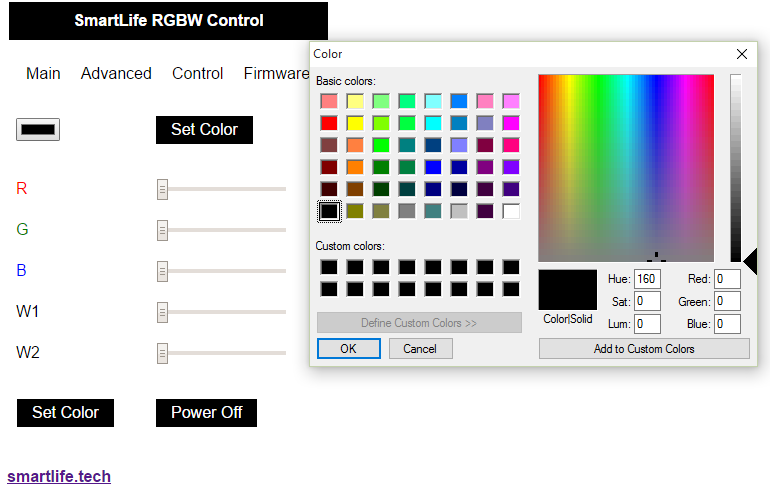Viewport: 770px width, 498px height.
Task: Select first custom color slot
Action: [x=329, y=267]
